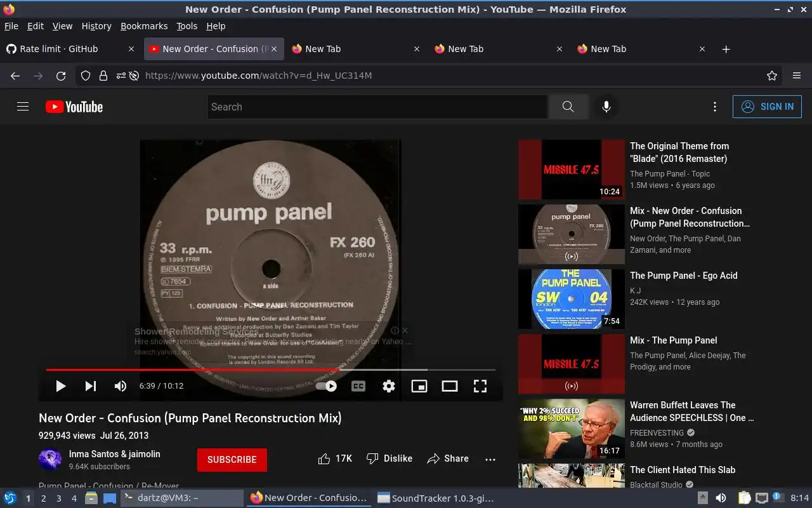The width and height of the screenshot is (812, 508).
Task: Play the video
Action: [x=60, y=386]
